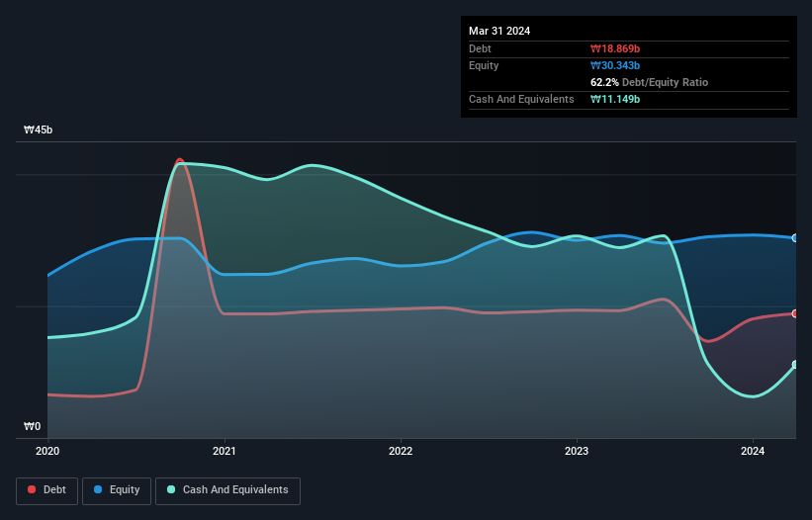Viewport: 812px width, 520px height.
Task: Click the 62.2% Debt/Equity Ratio text
Action: pyautogui.click(x=650, y=82)
